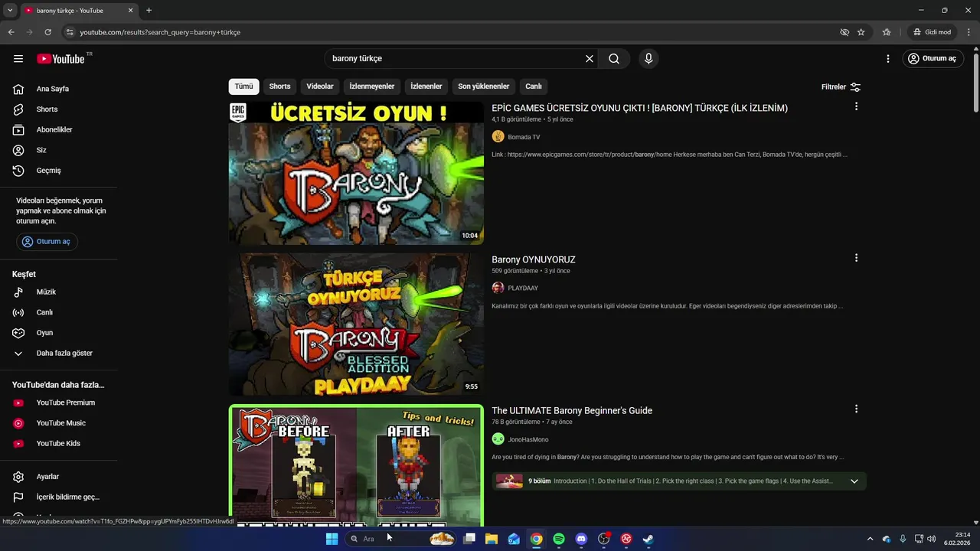
Task: Clear the search box with the X icon
Action: [590, 58]
